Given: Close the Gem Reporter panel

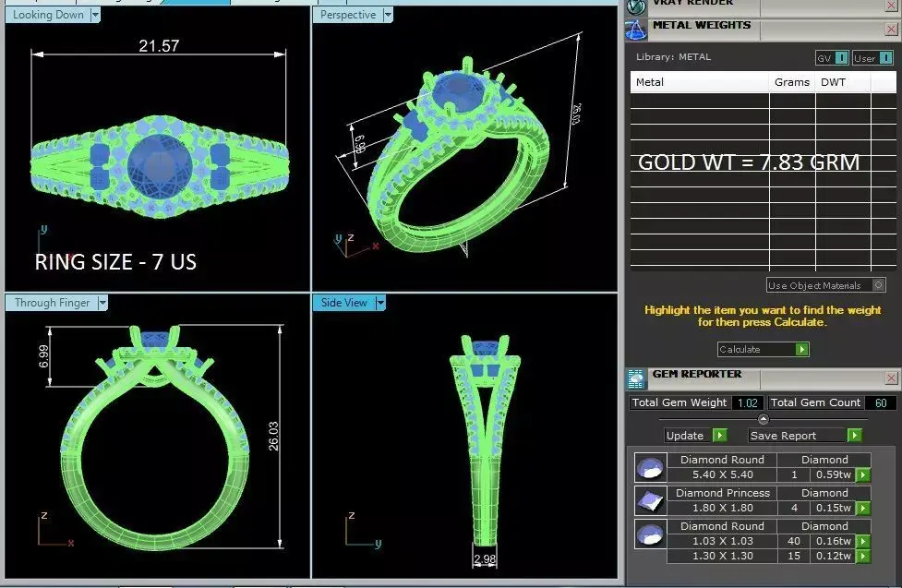Looking at the screenshot, I should coord(891,378).
